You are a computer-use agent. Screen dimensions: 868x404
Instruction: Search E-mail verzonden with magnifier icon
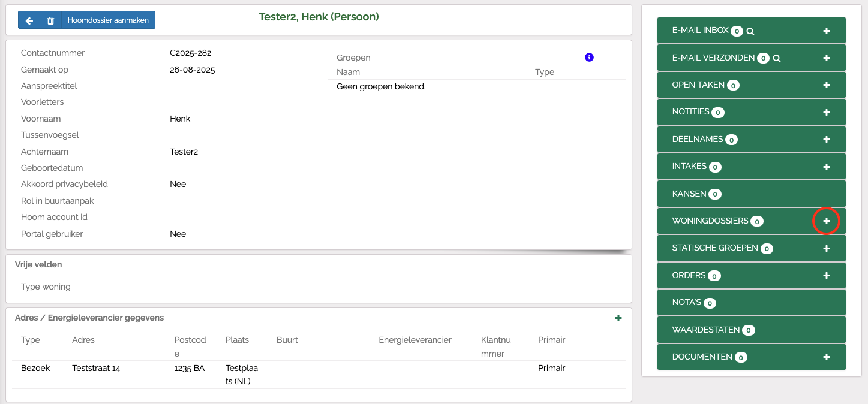point(777,58)
